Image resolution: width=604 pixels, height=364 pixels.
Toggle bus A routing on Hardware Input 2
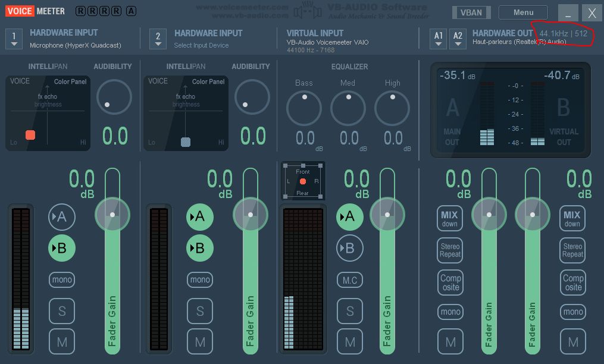(199, 217)
